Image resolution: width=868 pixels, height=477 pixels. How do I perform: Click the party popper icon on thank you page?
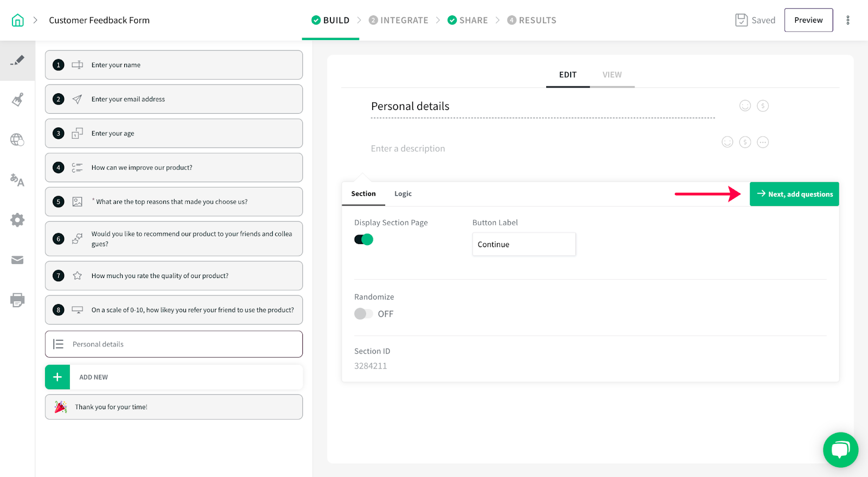click(61, 407)
